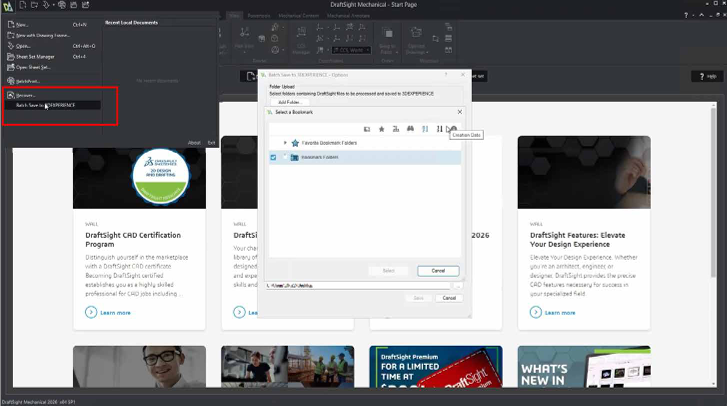Open CCS World dropdown in ribbon
Screen dimensions: 727x406
(x=351, y=50)
